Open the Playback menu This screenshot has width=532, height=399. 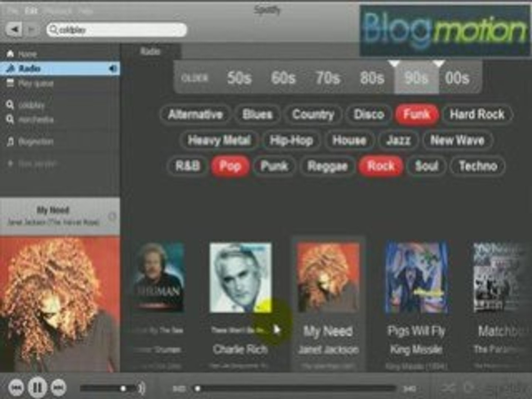tap(58, 10)
